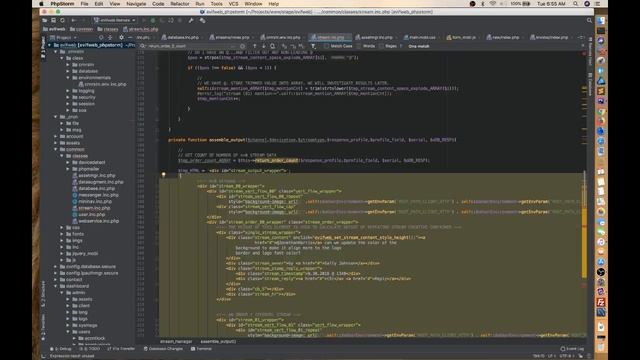Expand the phpmailer folder
The width and height of the screenshot is (640, 360).
69,169
